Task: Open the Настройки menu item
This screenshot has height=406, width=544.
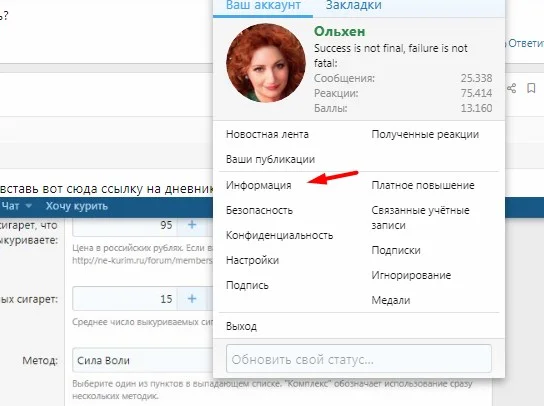Action: tap(252, 260)
